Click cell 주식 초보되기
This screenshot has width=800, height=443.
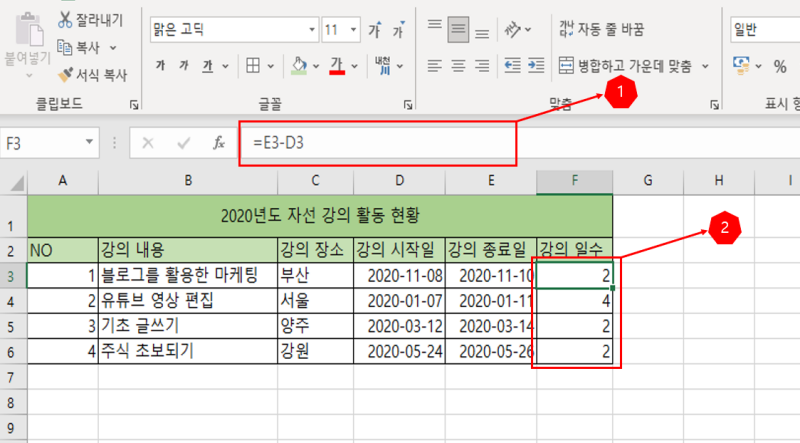pyautogui.click(x=188, y=351)
